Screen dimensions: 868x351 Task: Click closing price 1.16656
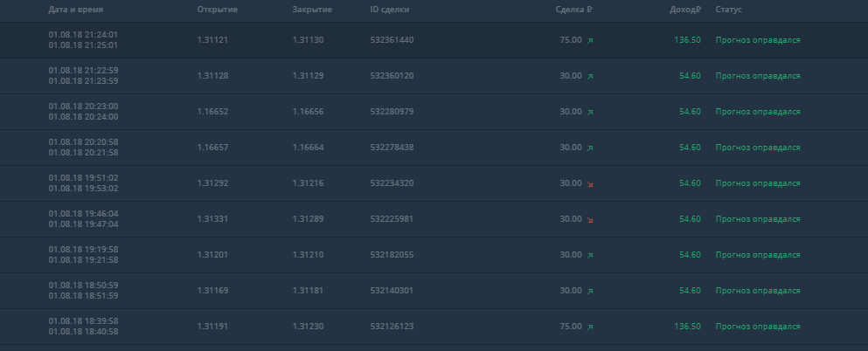[x=308, y=112]
